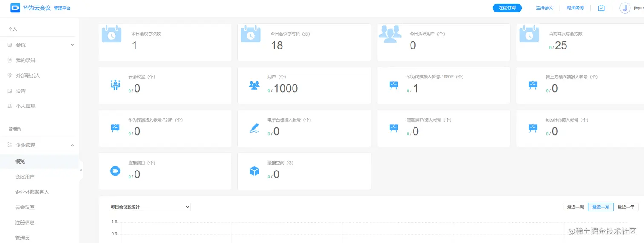Click the 录播空间 cube icon
This screenshot has height=243, width=644.
click(x=254, y=171)
